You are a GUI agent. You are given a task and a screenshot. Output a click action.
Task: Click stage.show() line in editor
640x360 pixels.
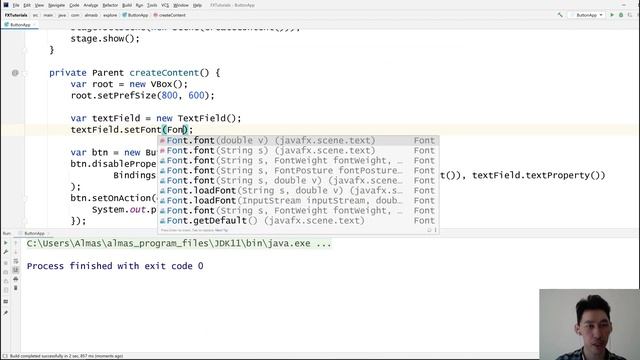coord(105,39)
